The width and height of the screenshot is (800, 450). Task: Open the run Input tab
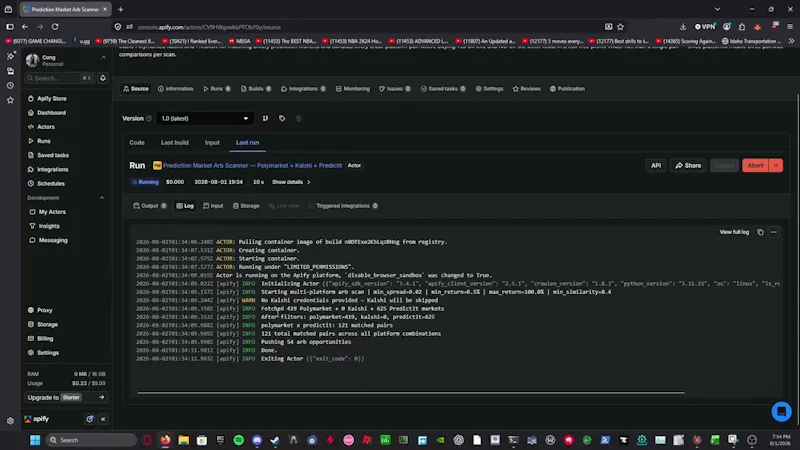click(x=213, y=206)
